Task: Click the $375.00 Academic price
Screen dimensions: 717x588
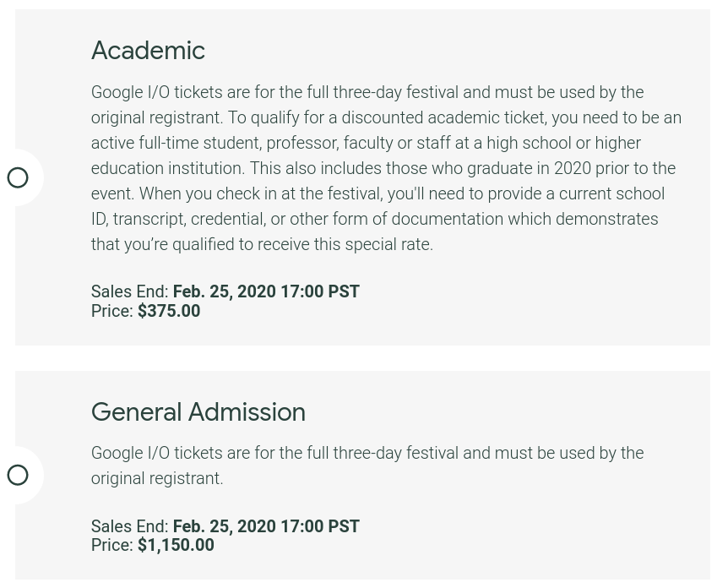Action: pos(168,311)
